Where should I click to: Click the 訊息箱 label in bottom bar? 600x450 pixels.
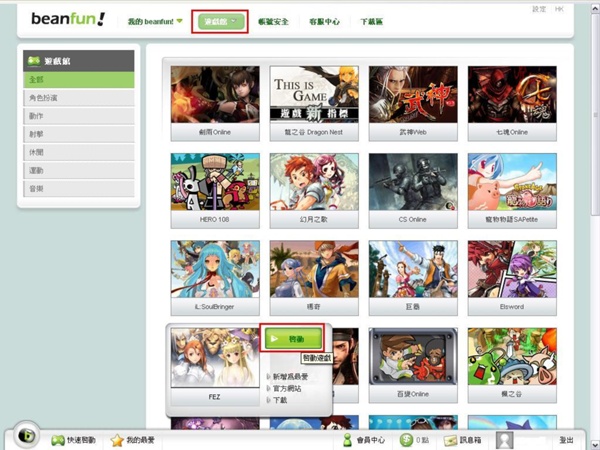click(x=470, y=440)
